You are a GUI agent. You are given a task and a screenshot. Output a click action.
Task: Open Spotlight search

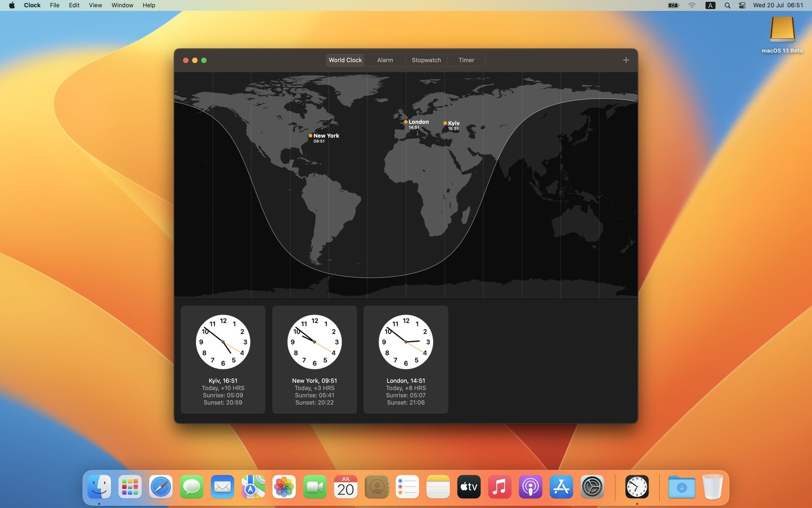tap(728, 5)
